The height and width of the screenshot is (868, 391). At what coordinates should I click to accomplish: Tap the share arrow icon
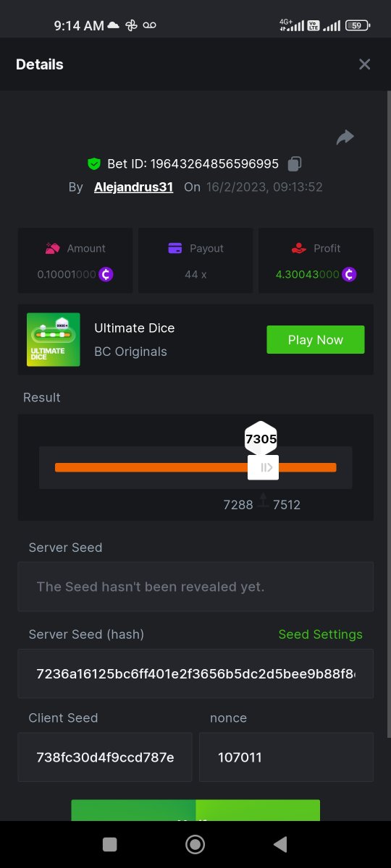tap(345, 137)
